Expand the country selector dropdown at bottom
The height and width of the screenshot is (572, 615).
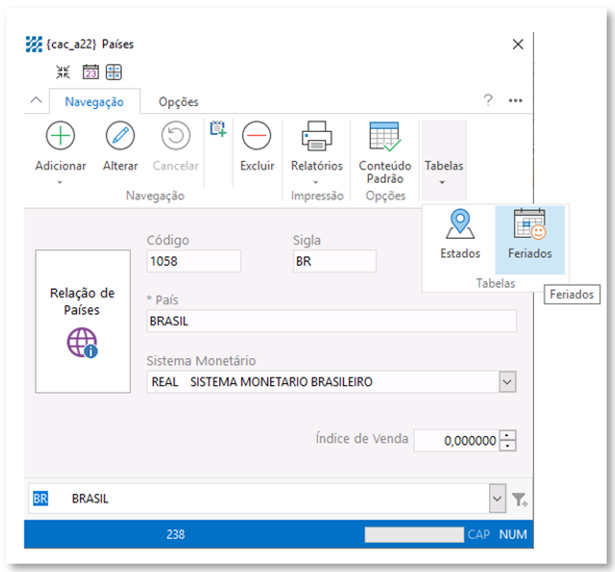point(497,498)
